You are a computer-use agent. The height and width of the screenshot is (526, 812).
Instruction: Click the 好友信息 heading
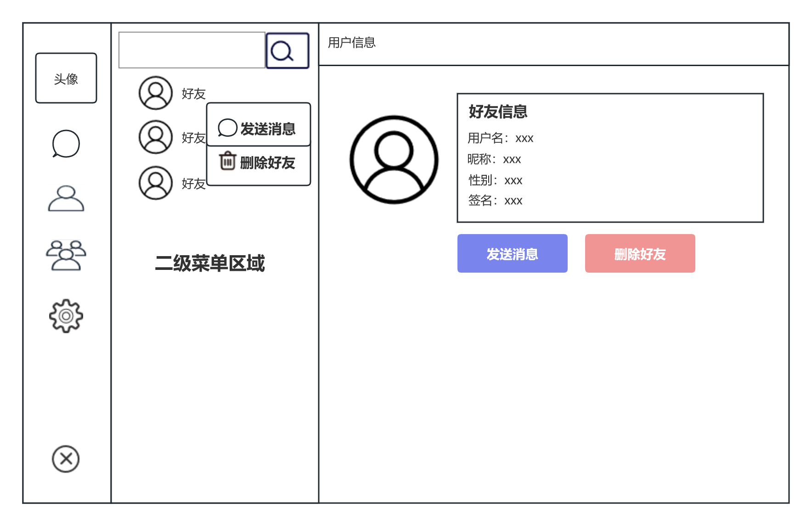498,112
